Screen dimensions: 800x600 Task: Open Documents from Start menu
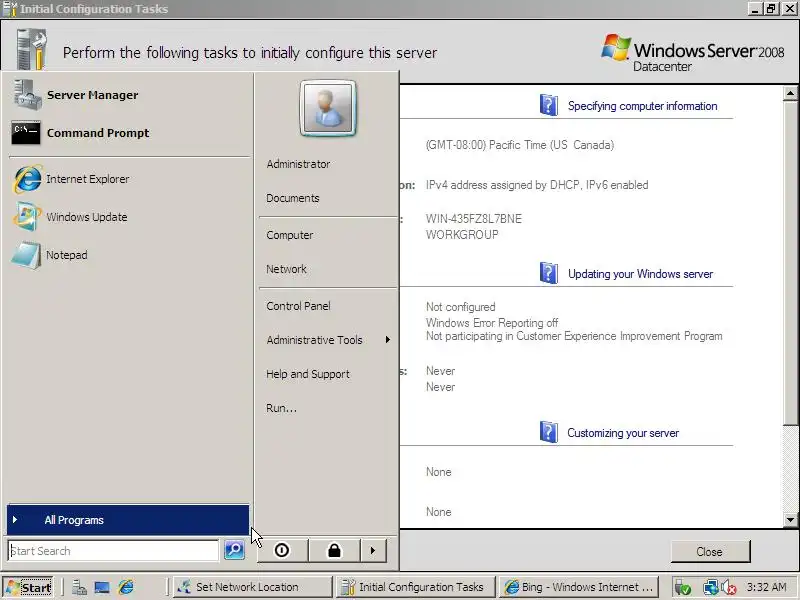[x=293, y=198]
